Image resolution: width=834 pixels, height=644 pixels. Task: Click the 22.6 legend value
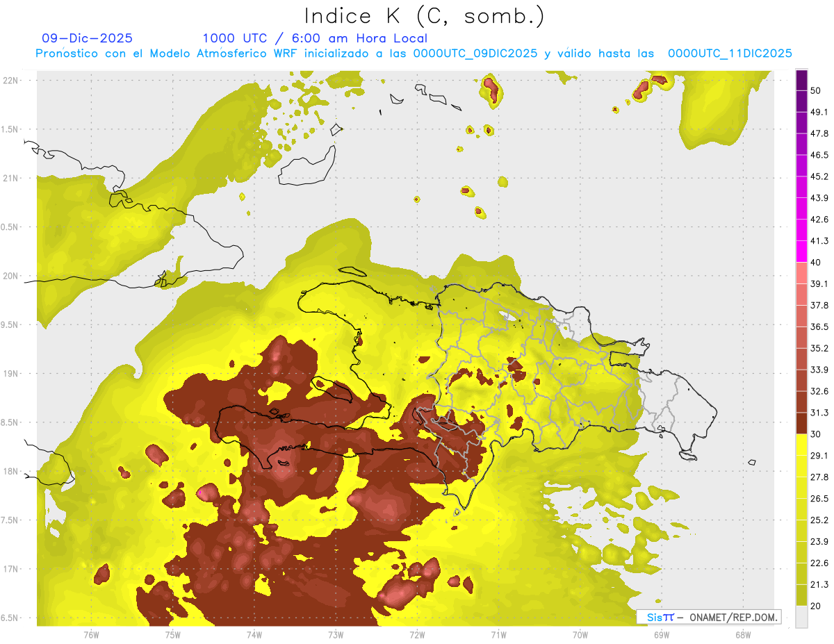[x=819, y=563]
